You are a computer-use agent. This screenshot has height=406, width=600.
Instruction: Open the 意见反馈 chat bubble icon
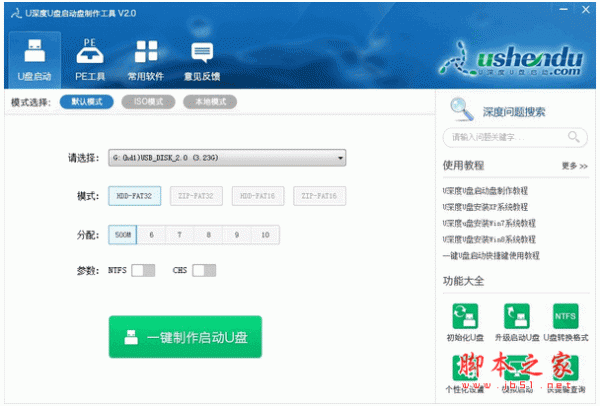click(x=202, y=52)
